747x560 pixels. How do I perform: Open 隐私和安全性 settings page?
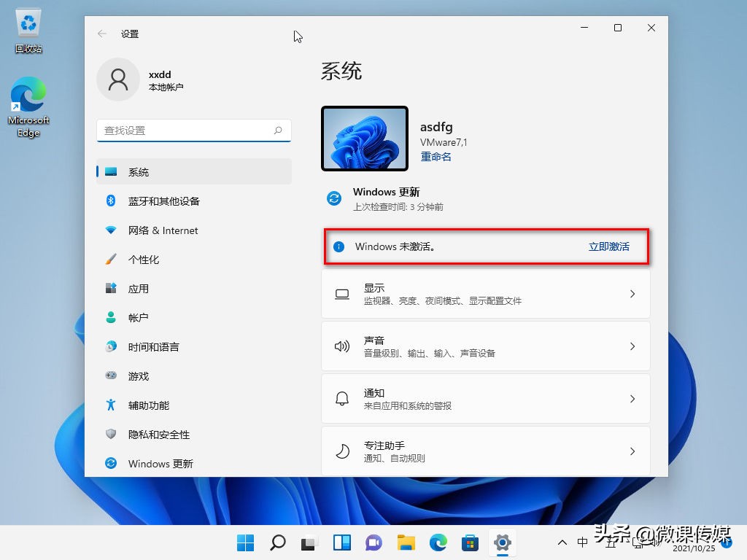click(x=194, y=434)
